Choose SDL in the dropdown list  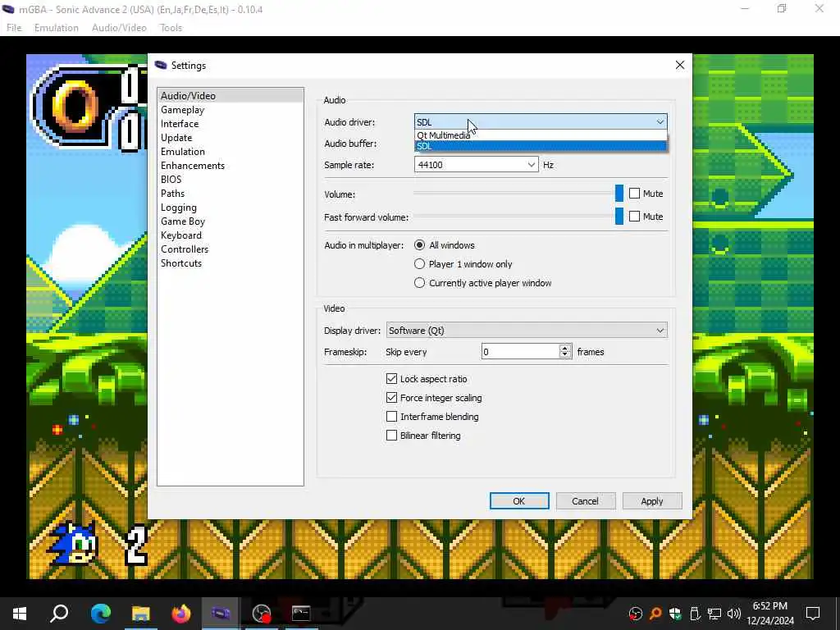(541, 146)
